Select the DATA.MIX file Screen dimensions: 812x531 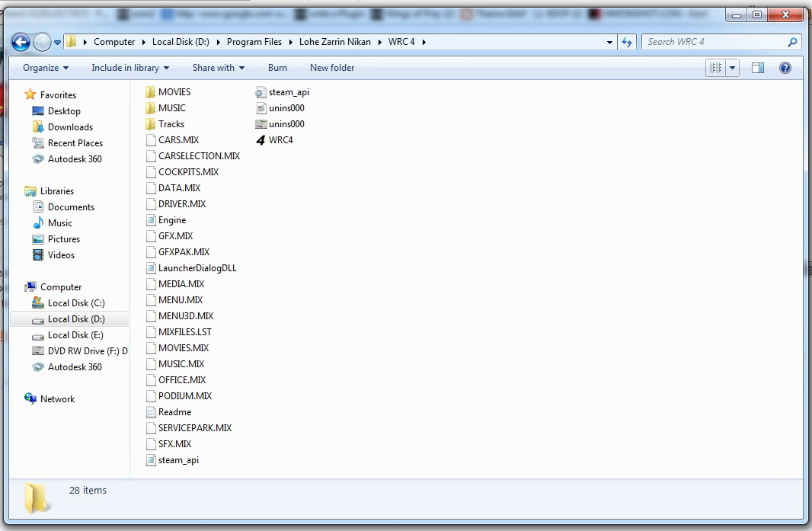pos(179,188)
